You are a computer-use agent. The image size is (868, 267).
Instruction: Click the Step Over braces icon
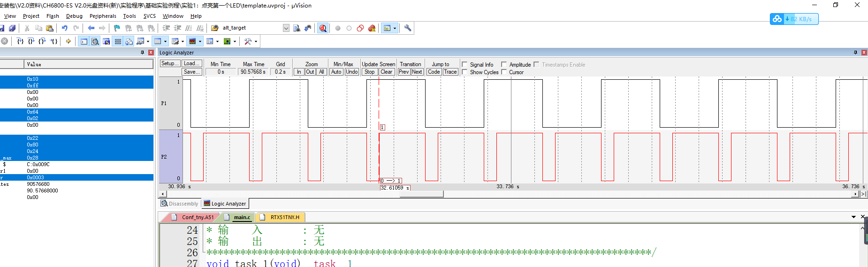[31, 41]
